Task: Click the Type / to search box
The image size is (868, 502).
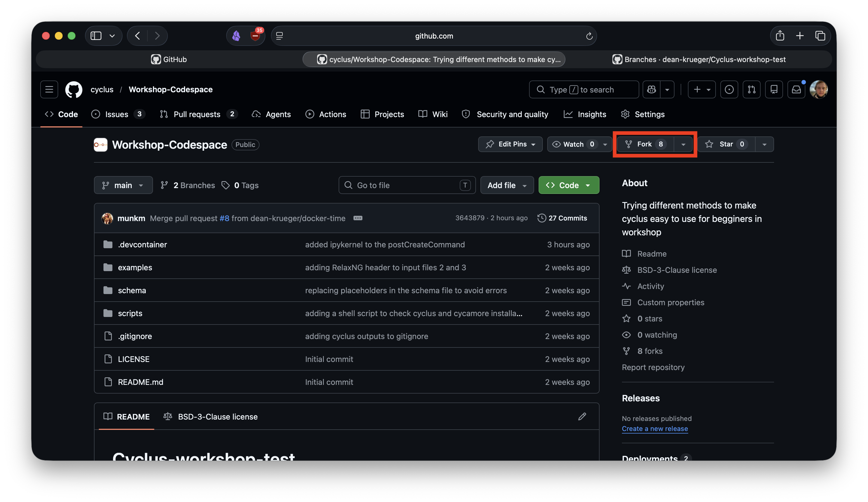Action: coord(584,89)
